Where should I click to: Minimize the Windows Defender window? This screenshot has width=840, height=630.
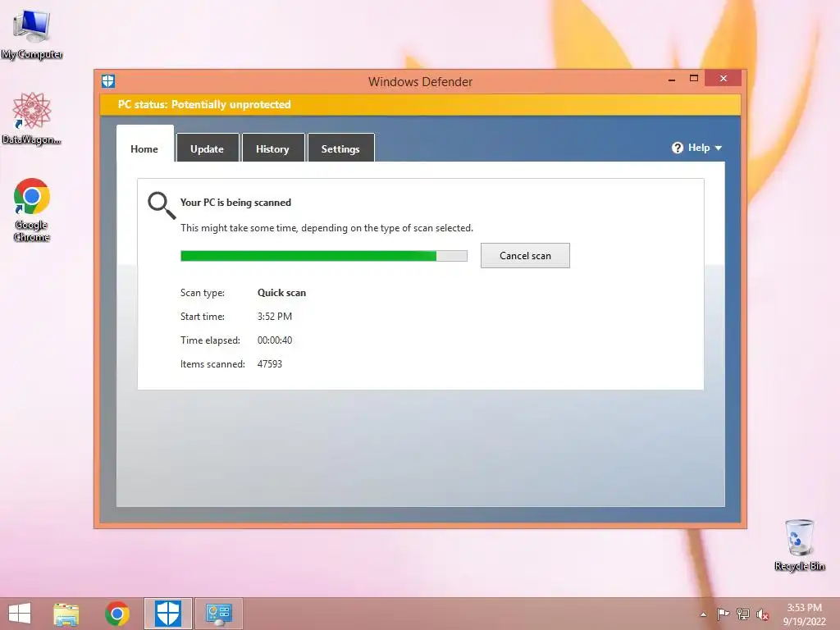pyautogui.click(x=672, y=79)
